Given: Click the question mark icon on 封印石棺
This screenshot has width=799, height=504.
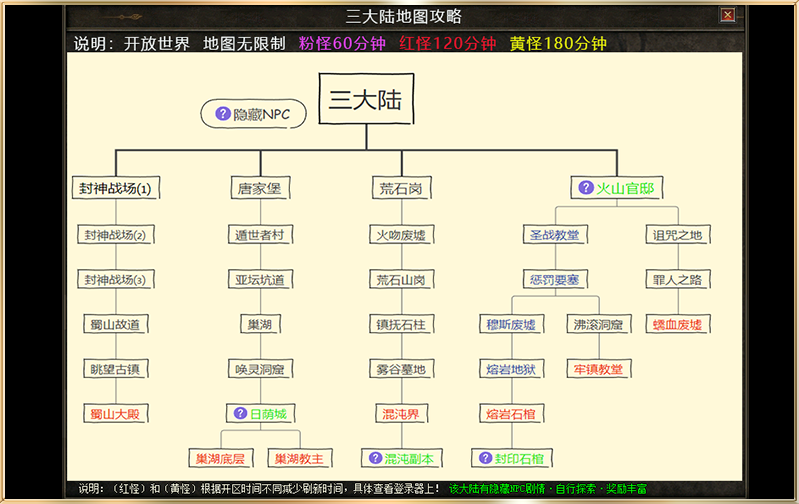Looking at the screenshot, I should click(x=486, y=458).
